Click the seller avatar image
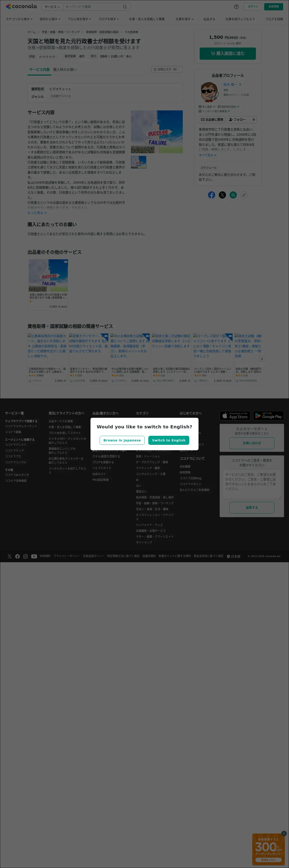Screen dimensions: 289x868 click(210, 92)
